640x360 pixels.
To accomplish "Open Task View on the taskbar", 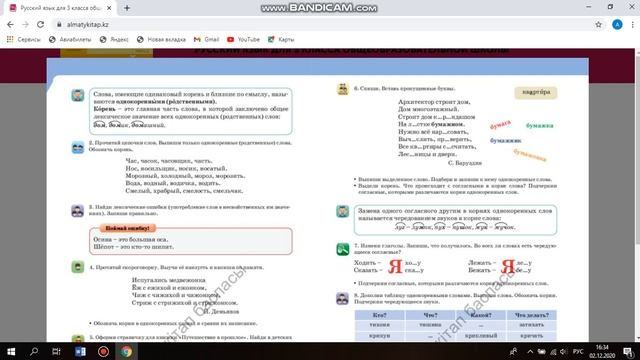I will [x=56, y=351].
